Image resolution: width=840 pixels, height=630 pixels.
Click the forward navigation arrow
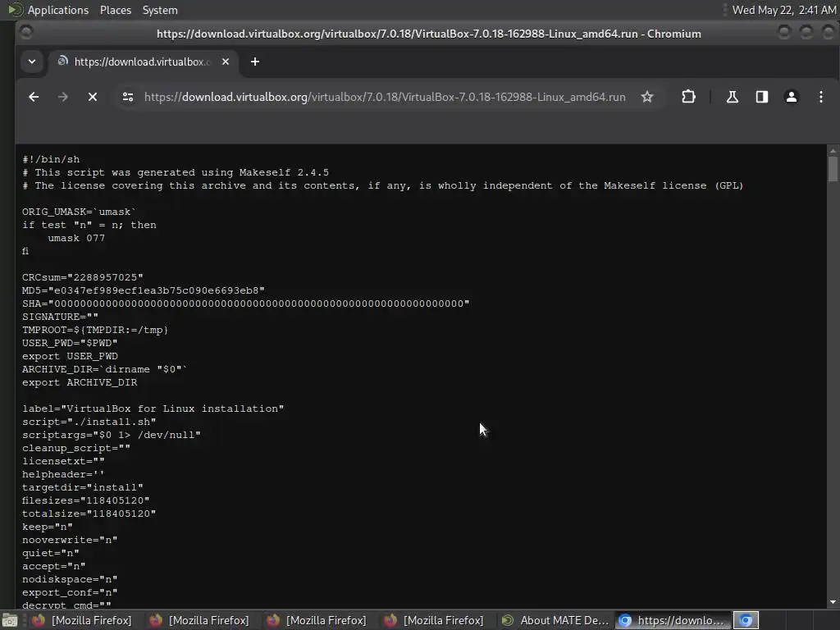pyautogui.click(x=62, y=97)
